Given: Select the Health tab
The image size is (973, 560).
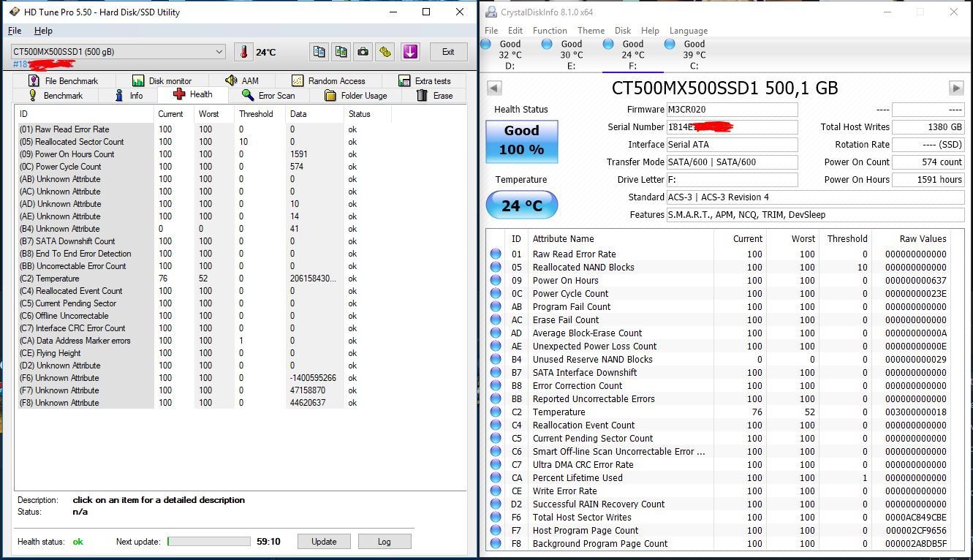Looking at the screenshot, I should (x=193, y=94).
